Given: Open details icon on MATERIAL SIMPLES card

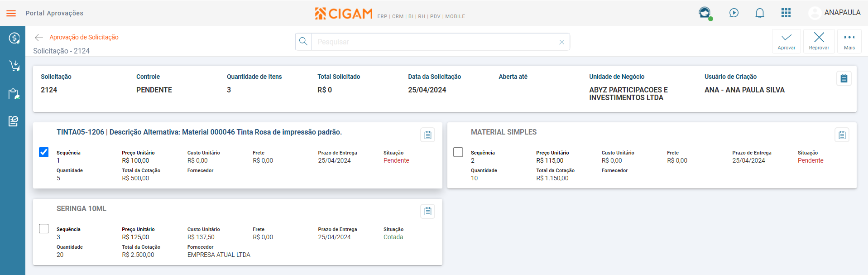Looking at the screenshot, I should coord(842,135).
